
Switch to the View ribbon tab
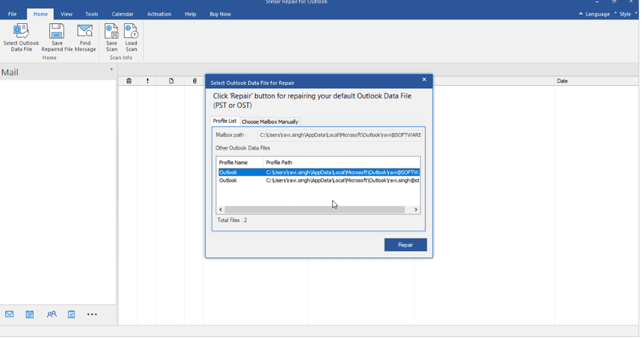[x=66, y=14]
